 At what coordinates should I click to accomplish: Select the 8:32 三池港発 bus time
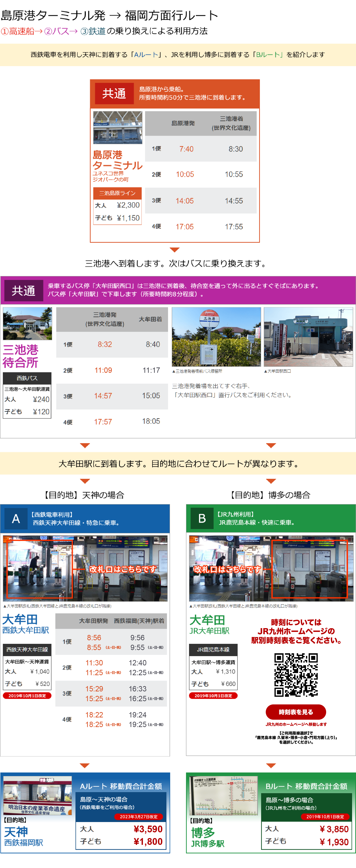(105, 344)
